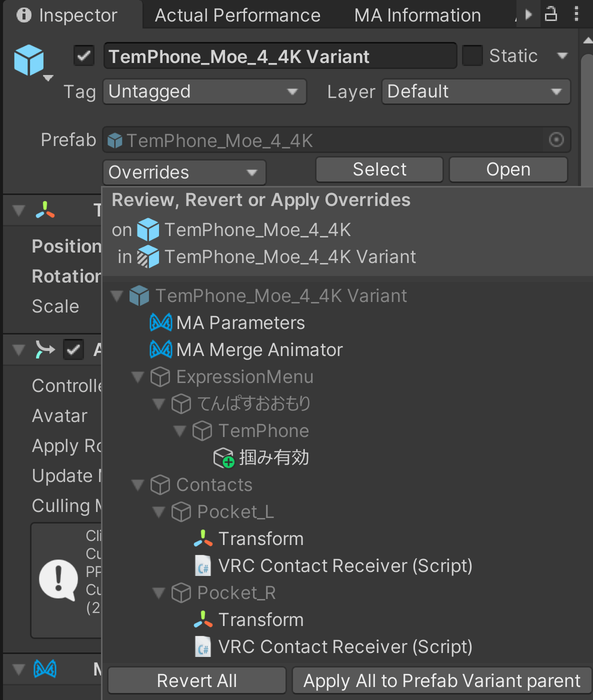This screenshot has height=700, width=593.
Task: Show more tabs with the right arrow
Action: [x=528, y=14]
